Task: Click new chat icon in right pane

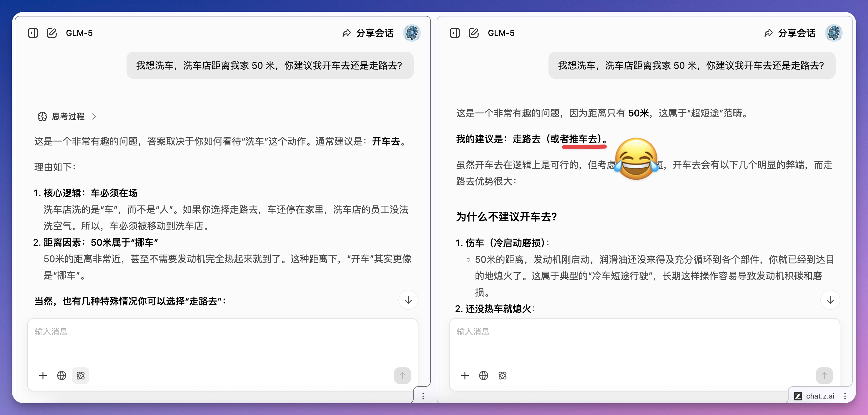Action: pos(473,33)
